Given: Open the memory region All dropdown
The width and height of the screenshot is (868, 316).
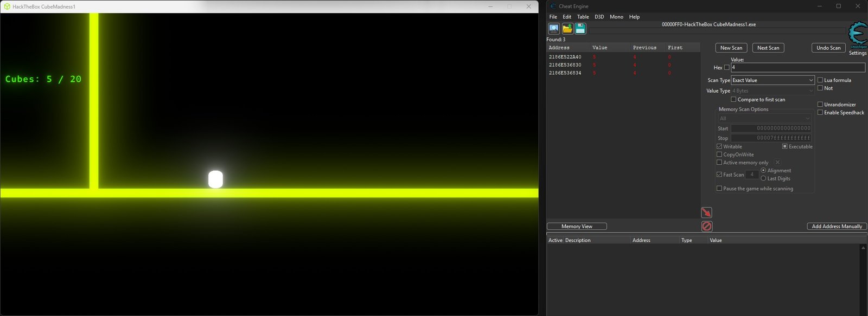Looking at the screenshot, I should coord(764,118).
